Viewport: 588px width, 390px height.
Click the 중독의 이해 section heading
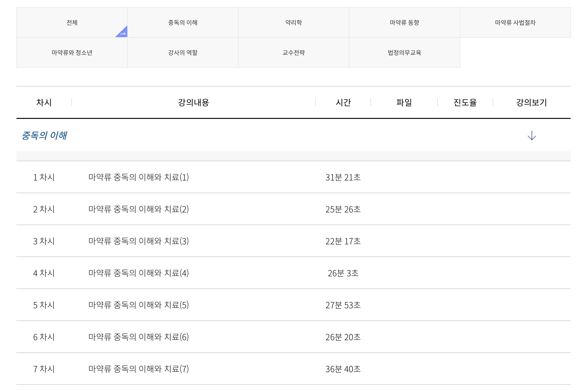point(44,136)
